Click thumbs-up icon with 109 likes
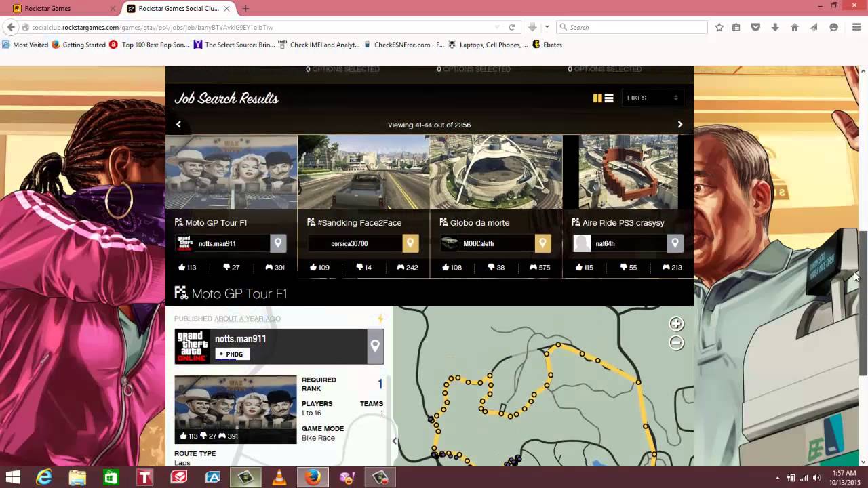Screen dimensions: 868x488 [x=313, y=267]
